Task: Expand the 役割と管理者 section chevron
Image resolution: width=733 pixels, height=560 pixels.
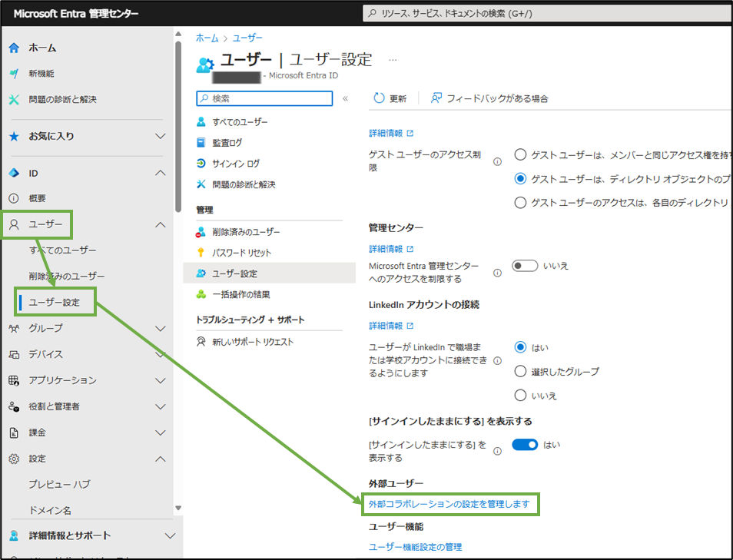Action: [161, 406]
